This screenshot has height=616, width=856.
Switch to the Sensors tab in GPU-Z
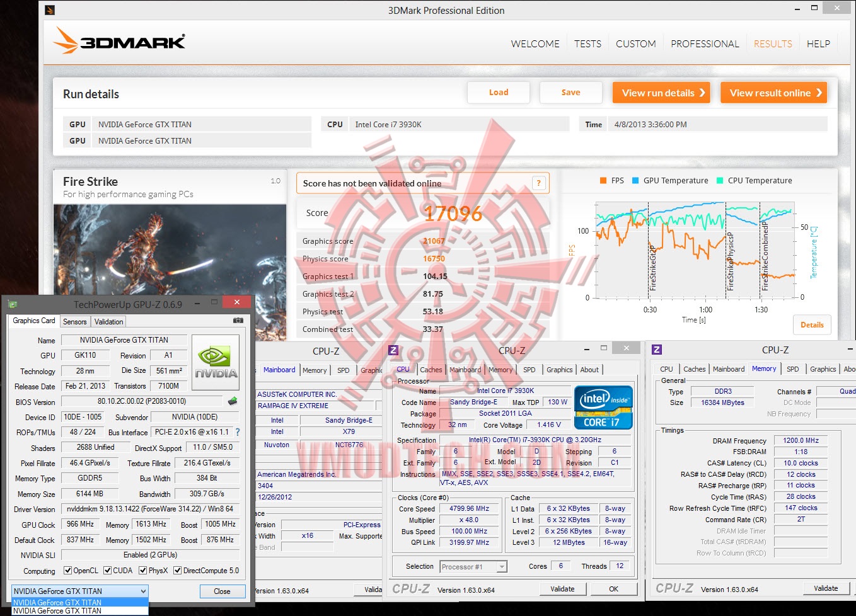click(x=74, y=321)
